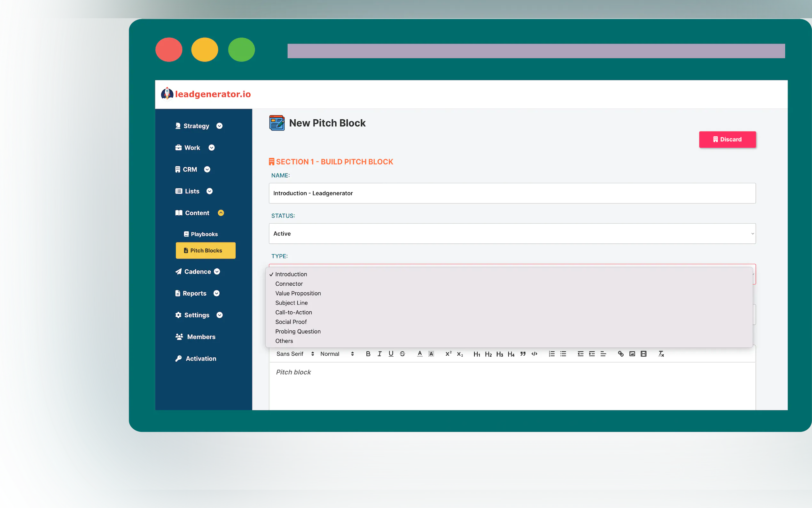Click the Discard button

click(x=727, y=139)
